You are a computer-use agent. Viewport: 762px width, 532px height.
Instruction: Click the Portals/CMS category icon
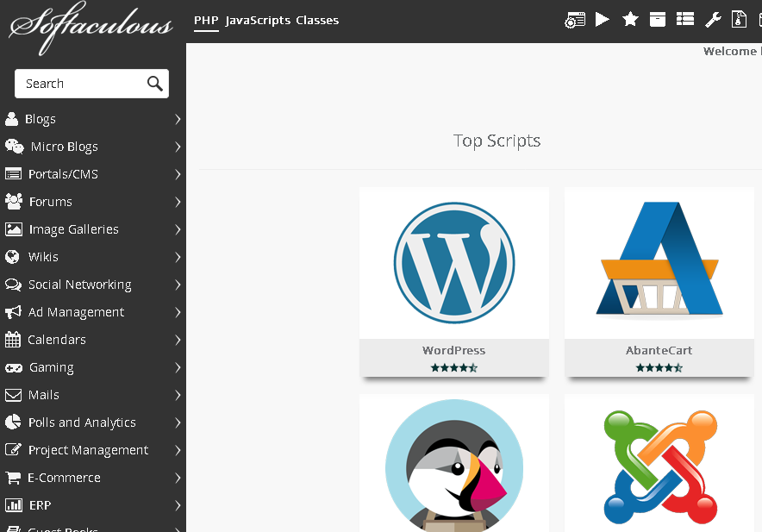pyautogui.click(x=13, y=173)
